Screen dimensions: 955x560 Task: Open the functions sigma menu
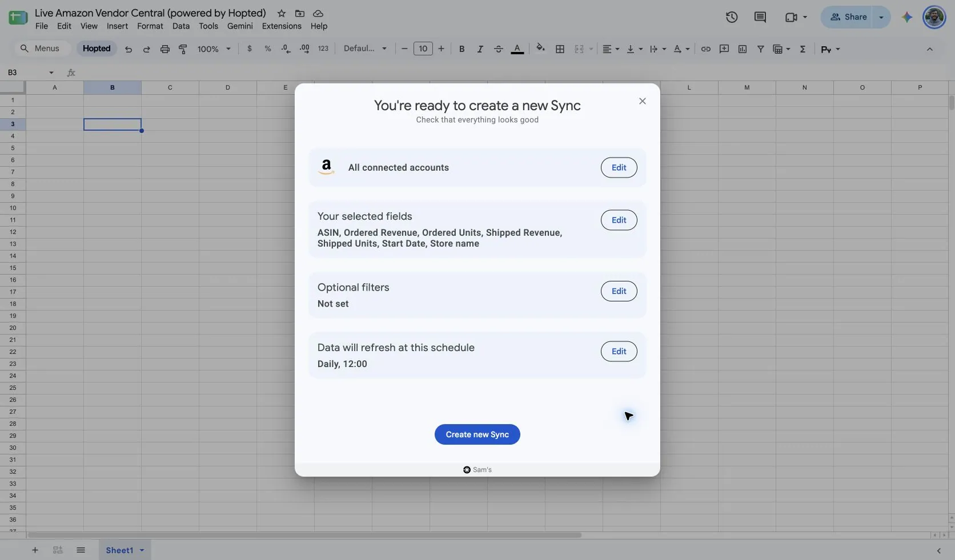click(802, 49)
